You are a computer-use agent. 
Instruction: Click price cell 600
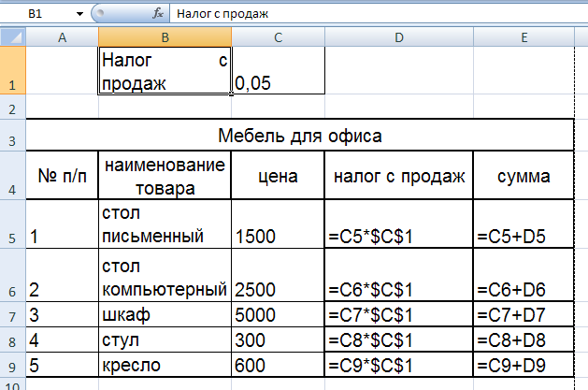click(278, 365)
